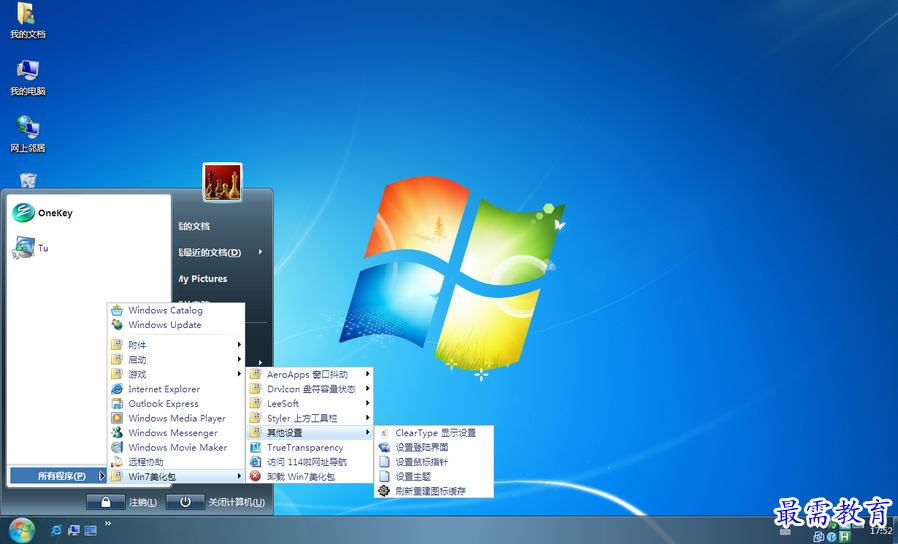This screenshot has width=898, height=544.
Task: Expand AeroApps 窗口抖动 submenu
Action: click(310, 375)
